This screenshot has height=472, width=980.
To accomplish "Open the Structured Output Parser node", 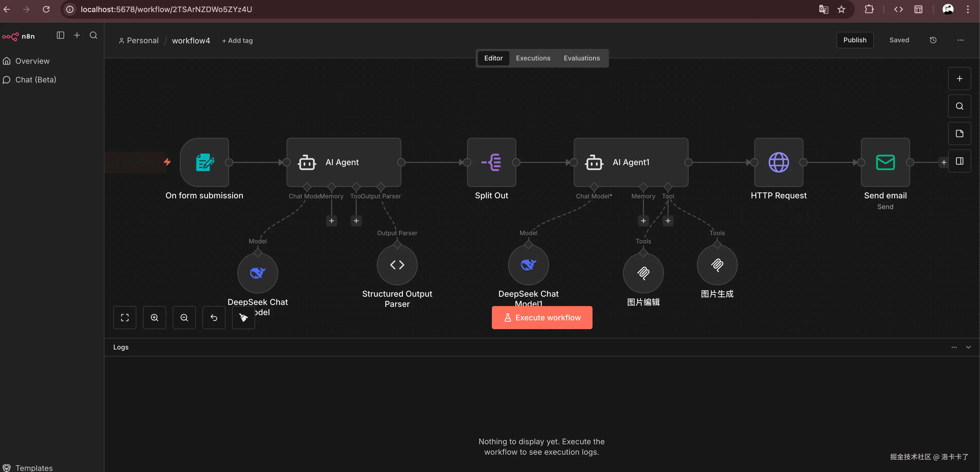I will 397,265.
